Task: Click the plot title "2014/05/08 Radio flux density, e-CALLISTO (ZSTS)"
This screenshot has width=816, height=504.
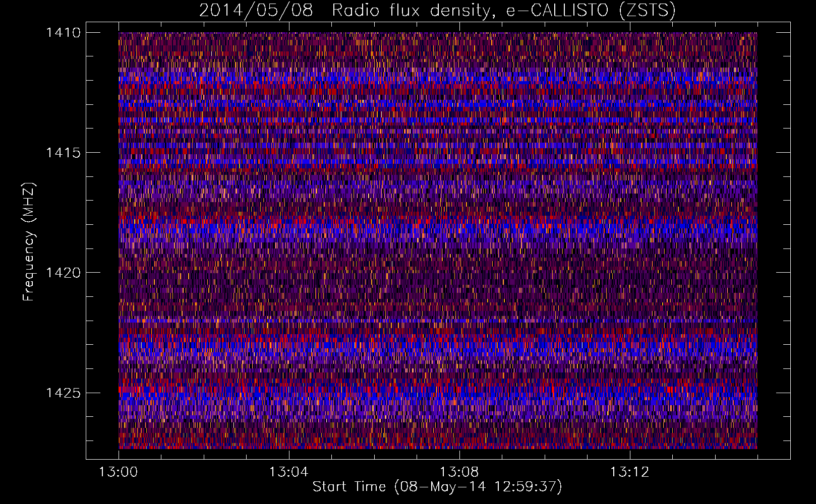Action: (x=437, y=10)
